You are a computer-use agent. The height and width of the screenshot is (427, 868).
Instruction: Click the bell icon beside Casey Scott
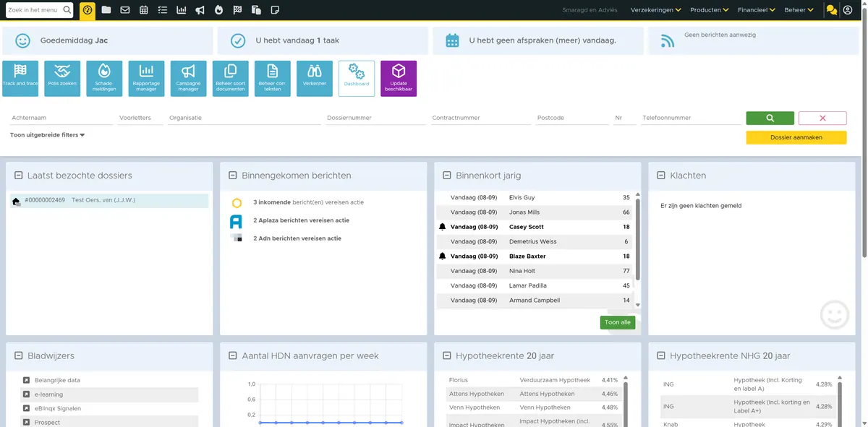click(443, 227)
